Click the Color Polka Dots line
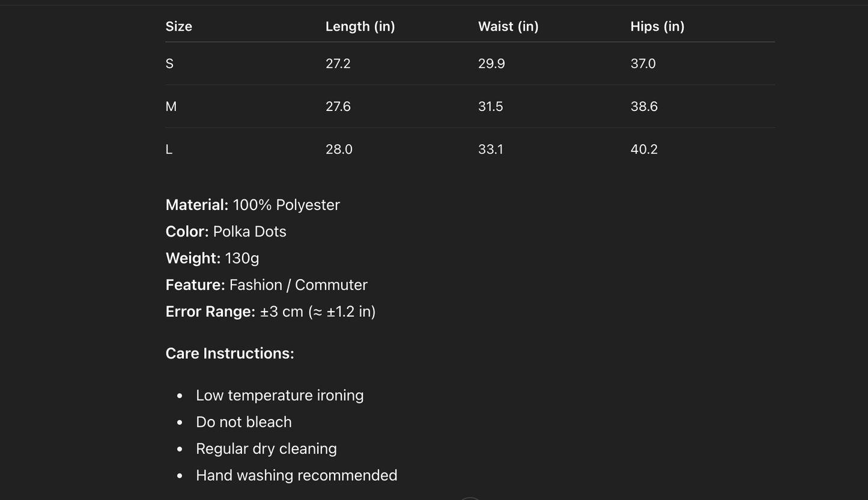This screenshot has height=500, width=868. (x=226, y=232)
